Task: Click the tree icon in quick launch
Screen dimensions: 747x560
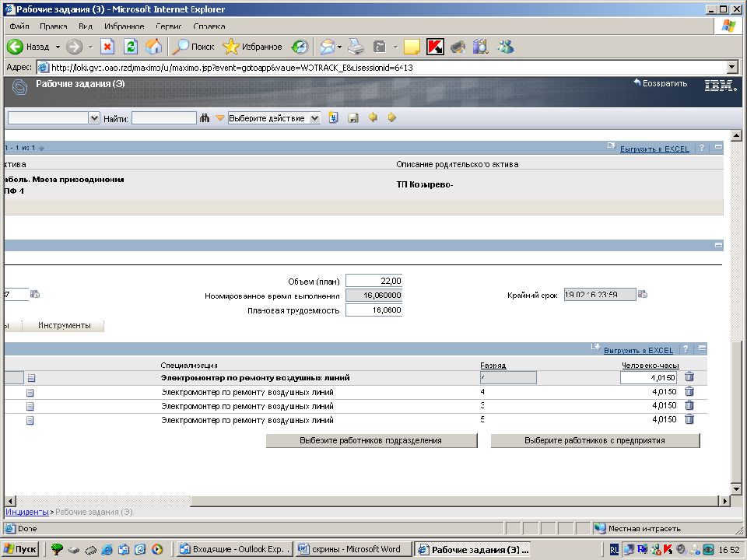Action: click(x=57, y=549)
